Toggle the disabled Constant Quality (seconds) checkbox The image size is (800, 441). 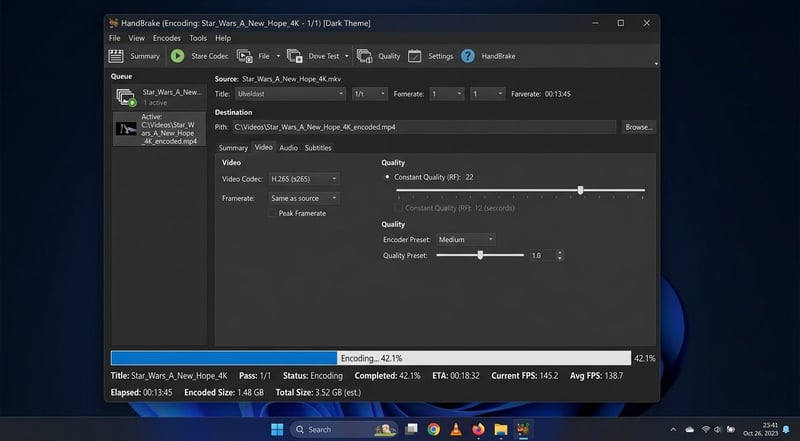click(x=398, y=208)
